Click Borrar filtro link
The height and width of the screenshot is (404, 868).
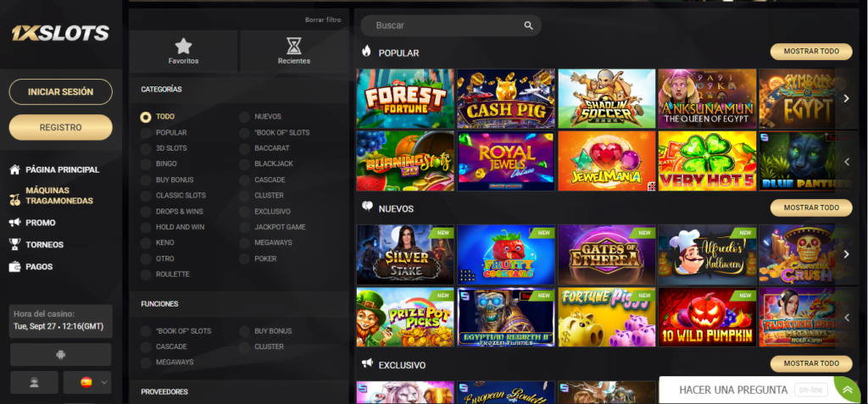tap(323, 20)
